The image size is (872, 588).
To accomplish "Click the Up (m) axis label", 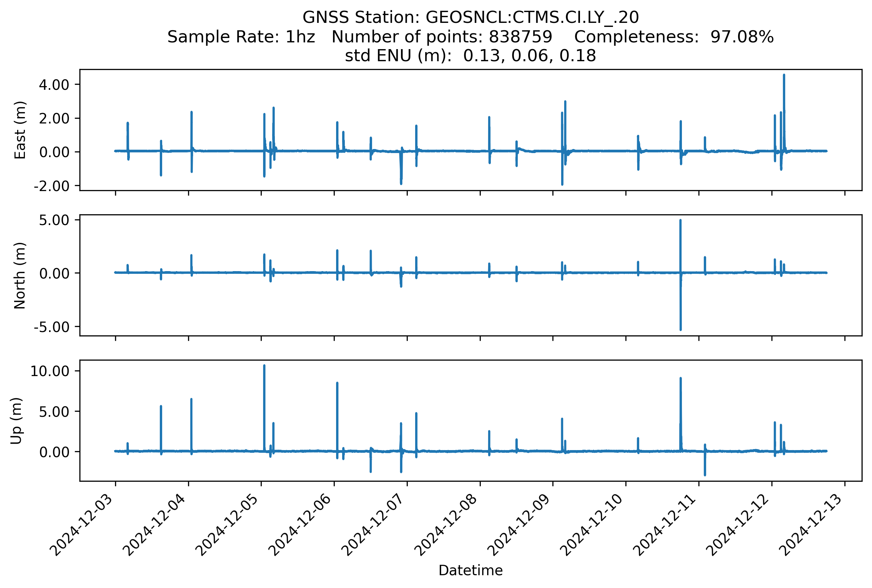I will click(16, 421).
